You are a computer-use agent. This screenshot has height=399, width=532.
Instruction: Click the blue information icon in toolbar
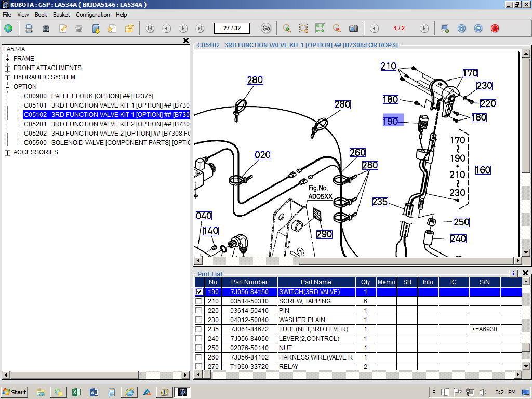pyautogui.click(x=461, y=29)
